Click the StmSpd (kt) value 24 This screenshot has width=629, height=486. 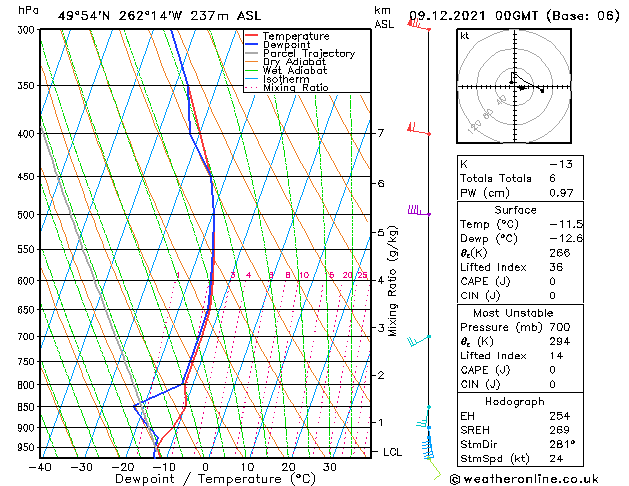(556, 459)
